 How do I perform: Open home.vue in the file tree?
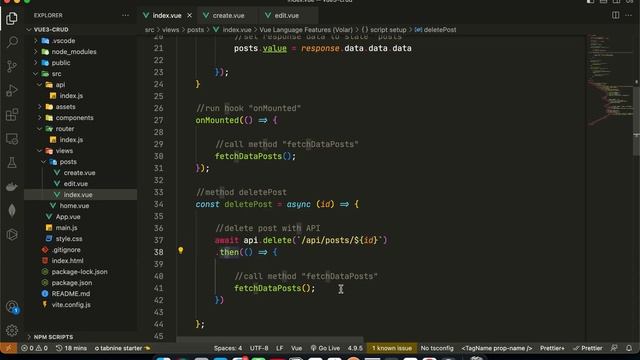click(x=81, y=206)
